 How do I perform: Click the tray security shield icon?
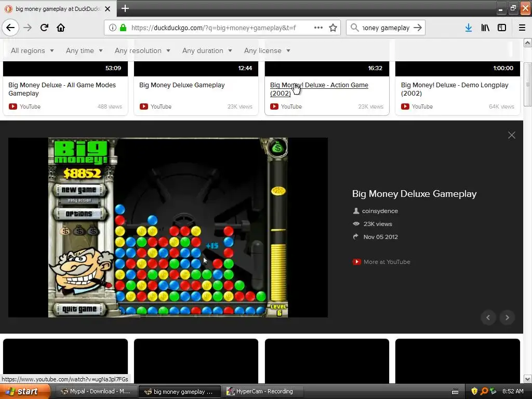[474, 391]
